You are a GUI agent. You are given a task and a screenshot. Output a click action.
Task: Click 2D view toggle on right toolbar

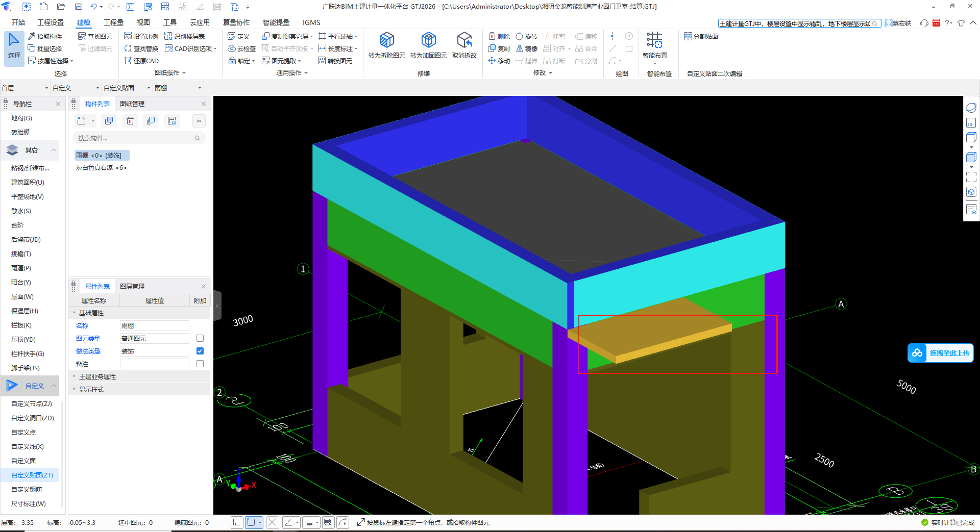(x=971, y=123)
